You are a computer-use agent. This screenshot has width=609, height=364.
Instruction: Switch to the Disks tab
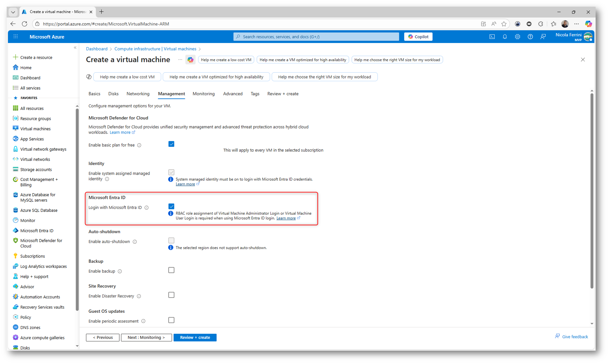[x=113, y=94]
